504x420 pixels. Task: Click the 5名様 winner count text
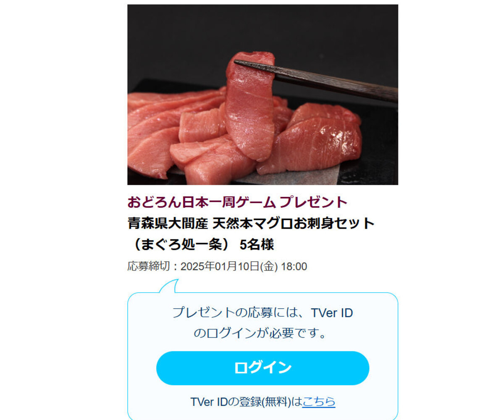[x=257, y=244]
